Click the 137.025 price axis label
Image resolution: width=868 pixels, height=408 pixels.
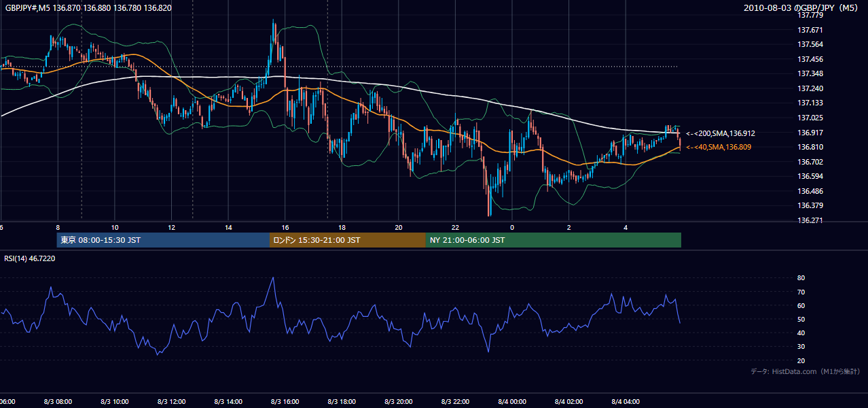[x=810, y=118]
